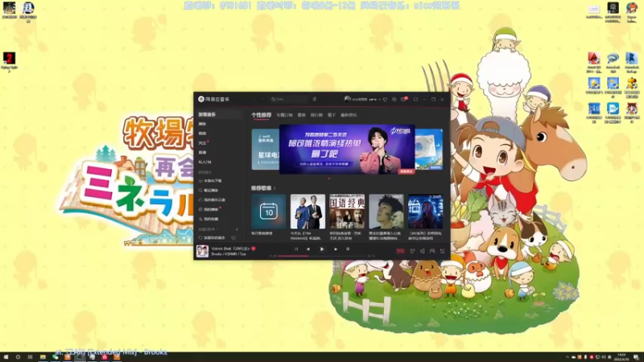Open the blue neon girl playlist cover

tap(426, 212)
